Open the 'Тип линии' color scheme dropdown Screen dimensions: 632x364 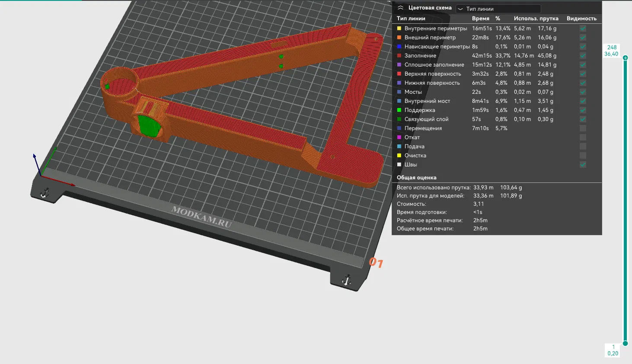pos(498,9)
